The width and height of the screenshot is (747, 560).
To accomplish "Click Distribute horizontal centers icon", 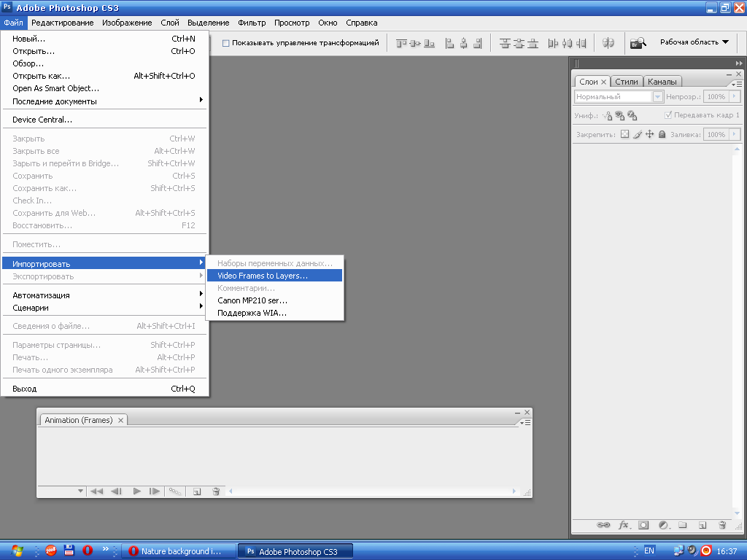I will coord(567,43).
